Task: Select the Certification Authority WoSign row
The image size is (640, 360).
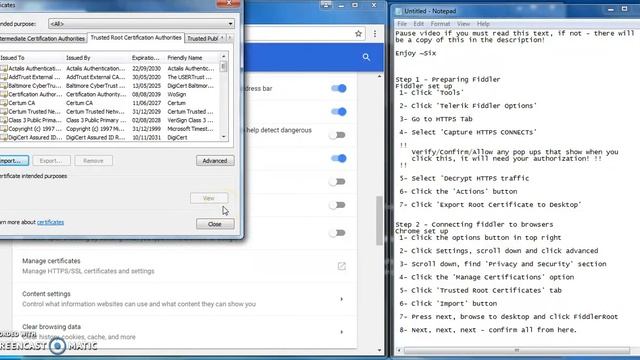Action: [x=109, y=94]
